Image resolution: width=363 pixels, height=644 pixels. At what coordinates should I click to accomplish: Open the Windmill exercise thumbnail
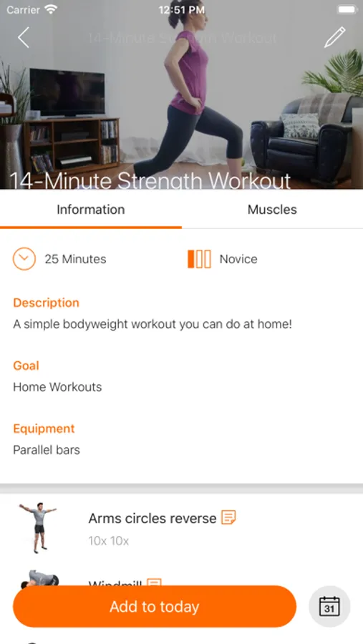coord(39,578)
